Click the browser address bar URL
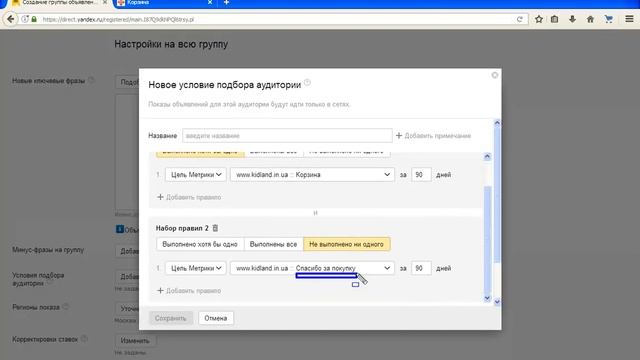This screenshot has width=640, height=360. tap(118, 19)
